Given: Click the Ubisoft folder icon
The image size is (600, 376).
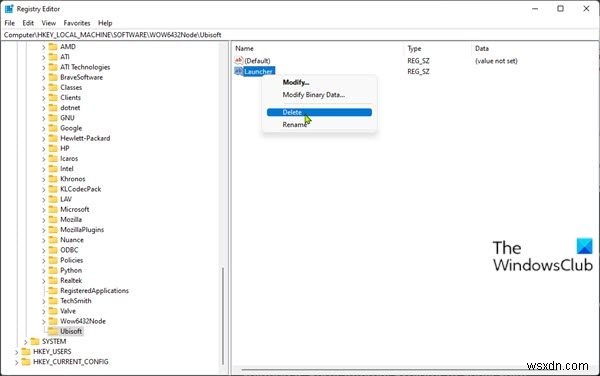Looking at the screenshot, I should [x=53, y=331].
